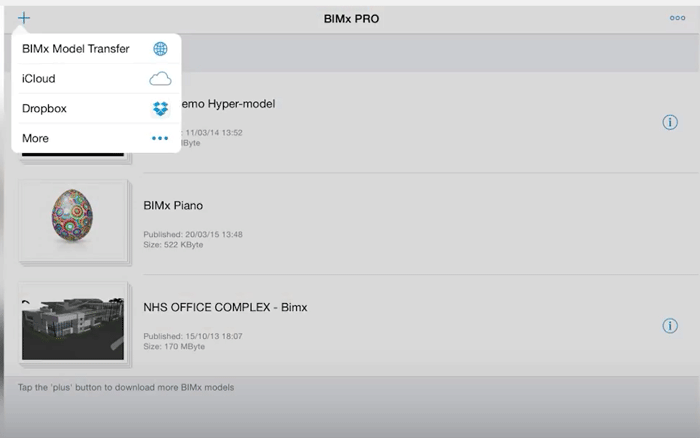Click the 'Tap the plus button' hint text
This screenshot has width=700, height=438.
126,387
